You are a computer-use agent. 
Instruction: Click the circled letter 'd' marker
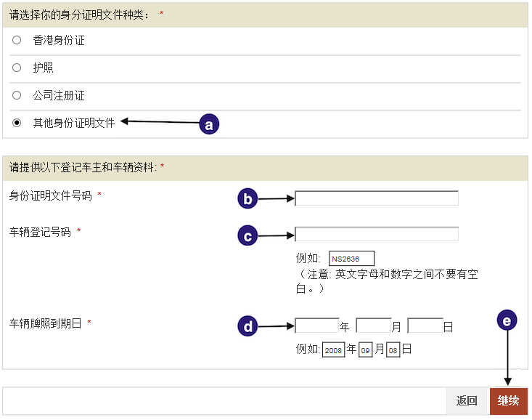point(248,327)
